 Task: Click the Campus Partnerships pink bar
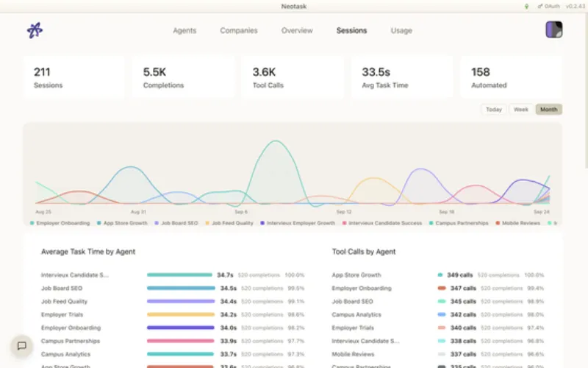[x=180, y=341]
